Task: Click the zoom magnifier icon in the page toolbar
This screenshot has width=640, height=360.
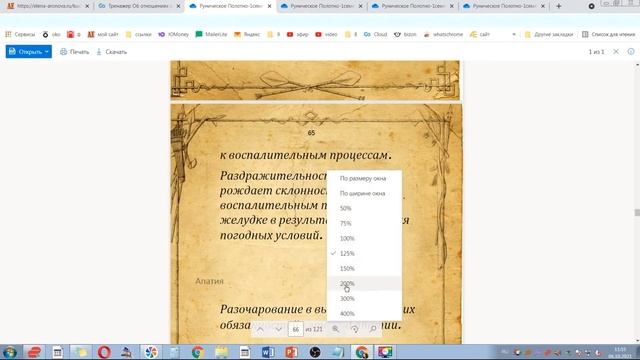Action: pyautogui.click(x=336, y=329)
